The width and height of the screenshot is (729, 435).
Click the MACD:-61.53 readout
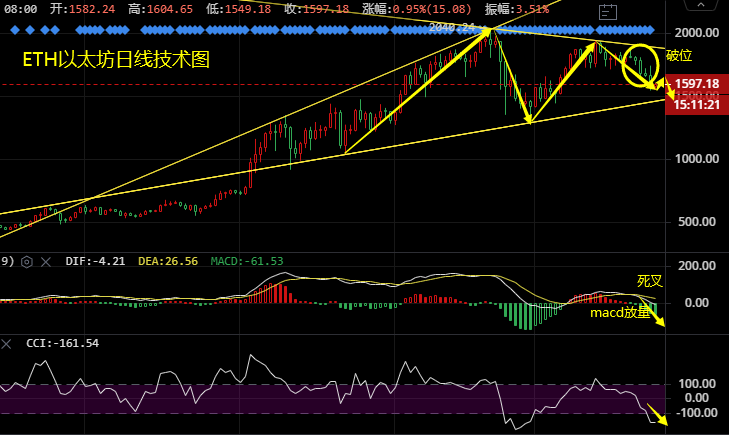(247, 261)
